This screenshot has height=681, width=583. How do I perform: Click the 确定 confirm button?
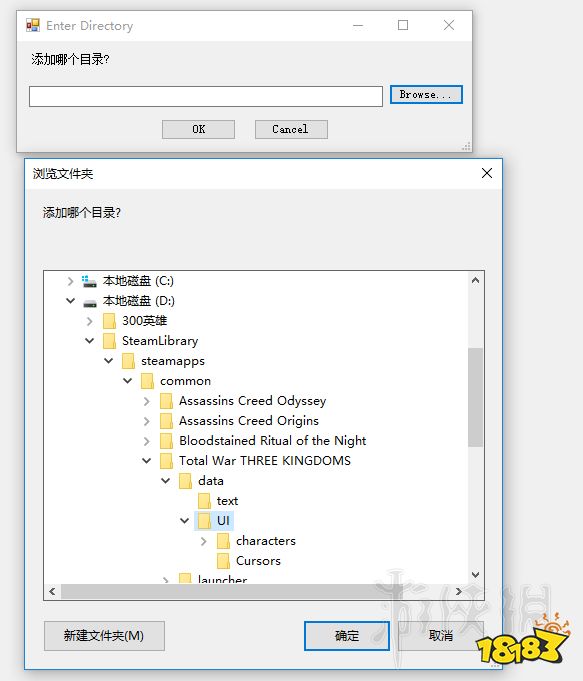pos(347,636)
